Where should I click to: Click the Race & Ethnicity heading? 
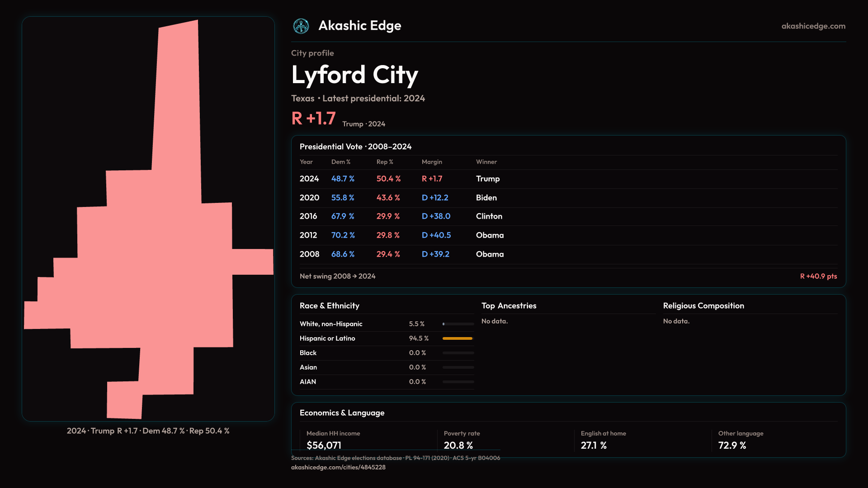pos(329,306)
